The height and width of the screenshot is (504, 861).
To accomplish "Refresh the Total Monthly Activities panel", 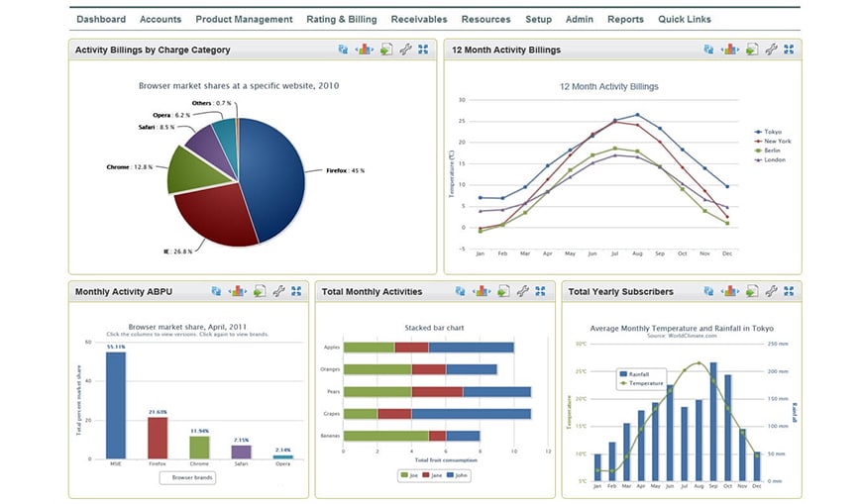I will pos(460,291).
